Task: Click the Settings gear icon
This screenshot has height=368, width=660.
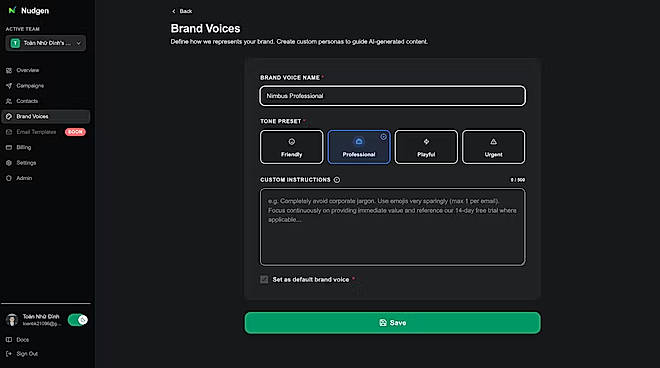Action: click(9, 163)
